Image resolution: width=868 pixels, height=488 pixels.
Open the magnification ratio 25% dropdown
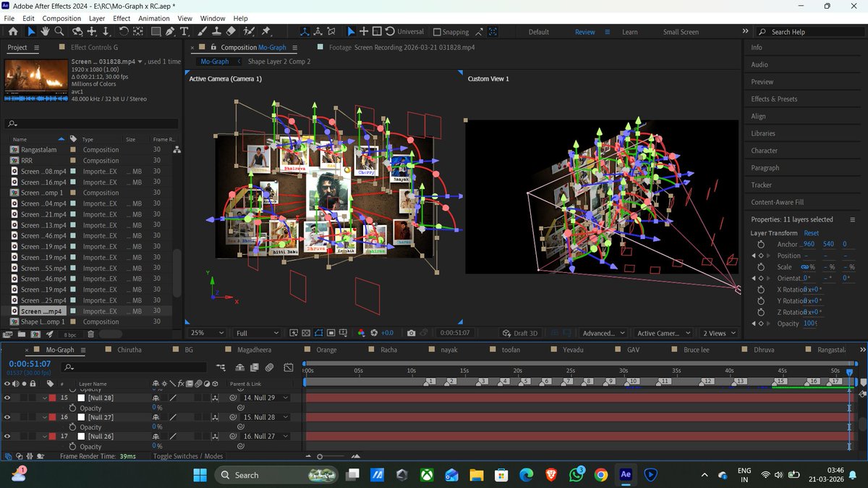pos(208,333)
